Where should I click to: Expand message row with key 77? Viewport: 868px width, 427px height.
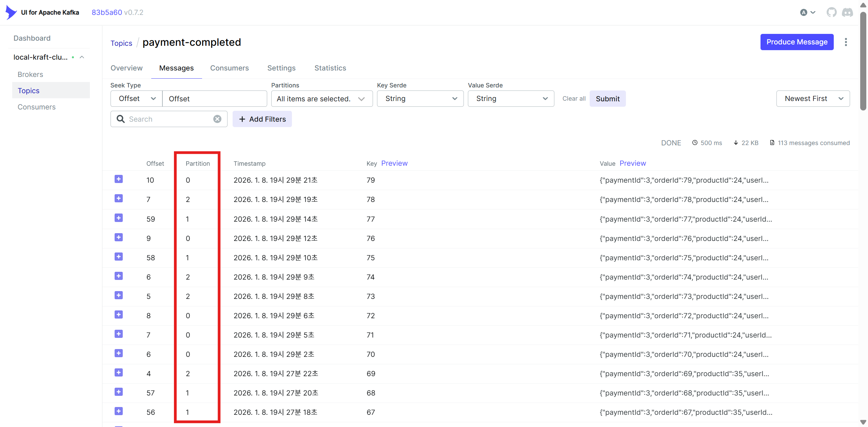[119, 218]
